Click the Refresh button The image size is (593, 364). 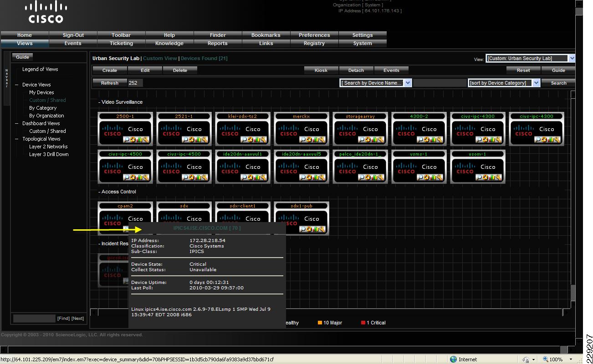(x=110, y=83)
